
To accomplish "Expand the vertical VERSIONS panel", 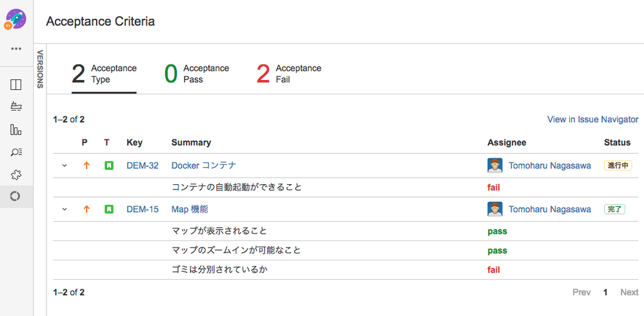I will point(40,69).
